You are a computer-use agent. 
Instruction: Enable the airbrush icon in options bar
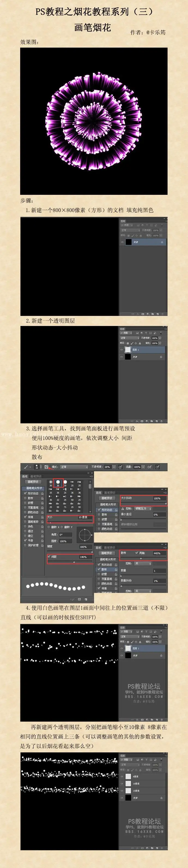150,467
